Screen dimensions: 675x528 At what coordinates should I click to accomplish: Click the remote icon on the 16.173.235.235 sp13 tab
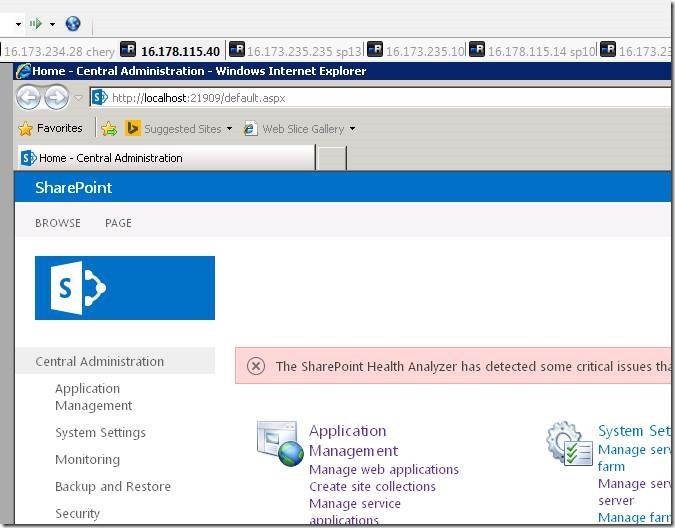pyautogui.click(x=237, y=49)
